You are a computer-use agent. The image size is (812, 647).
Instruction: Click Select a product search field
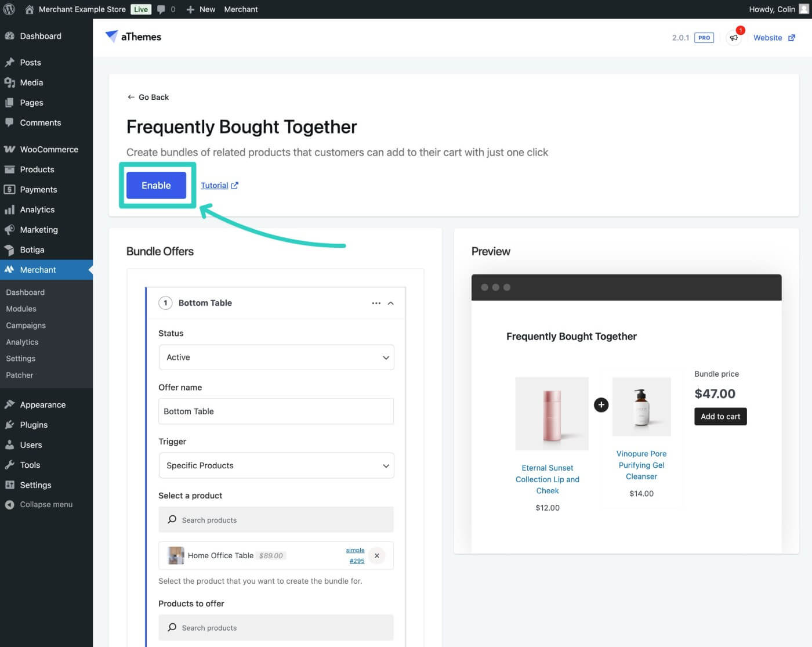tap(276, 520)
